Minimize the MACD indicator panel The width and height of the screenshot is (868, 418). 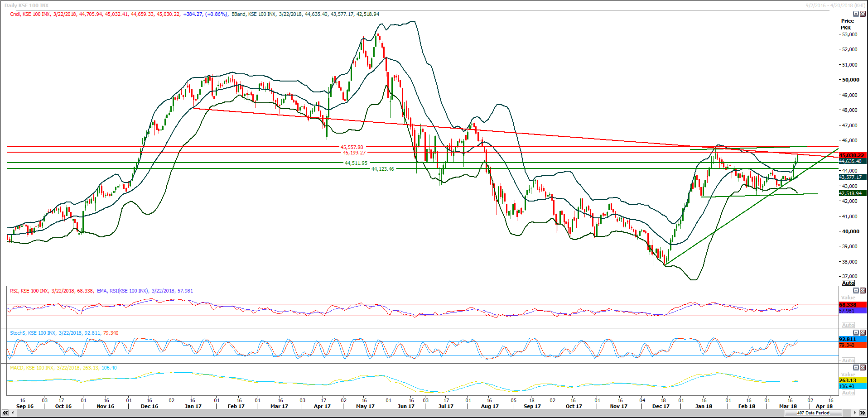coord(856,367)
